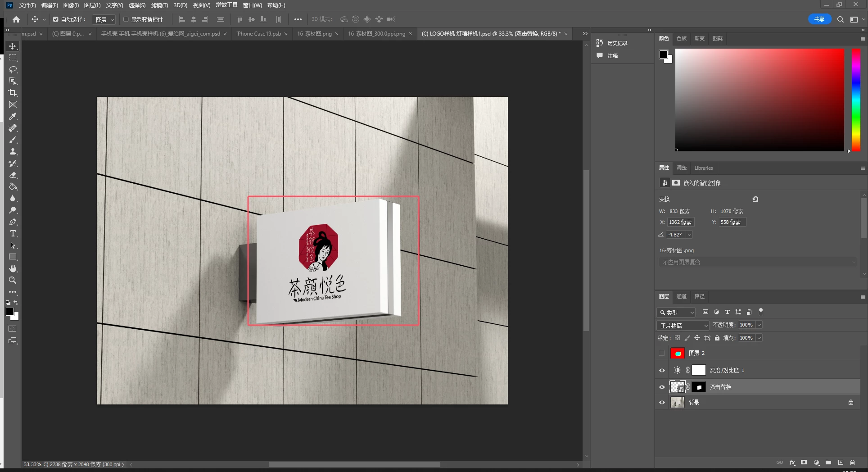Open the rotation angle dropdown arrow

point(689,235)
